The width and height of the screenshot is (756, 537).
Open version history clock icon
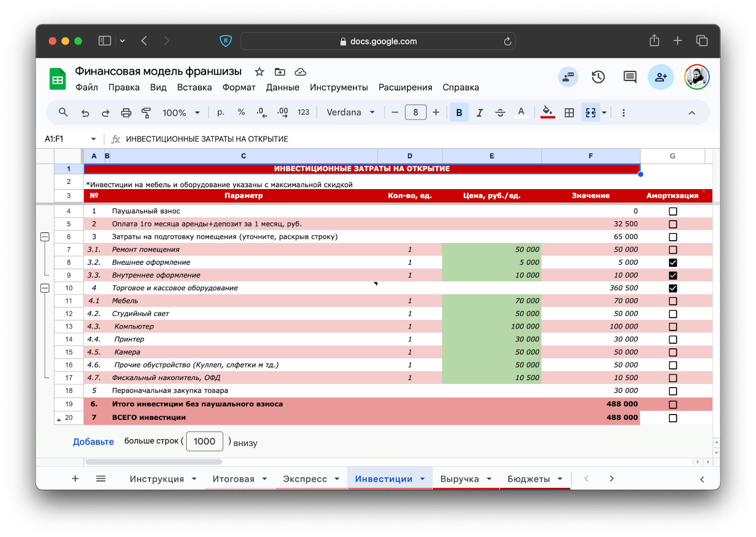[x=598, y=77]
